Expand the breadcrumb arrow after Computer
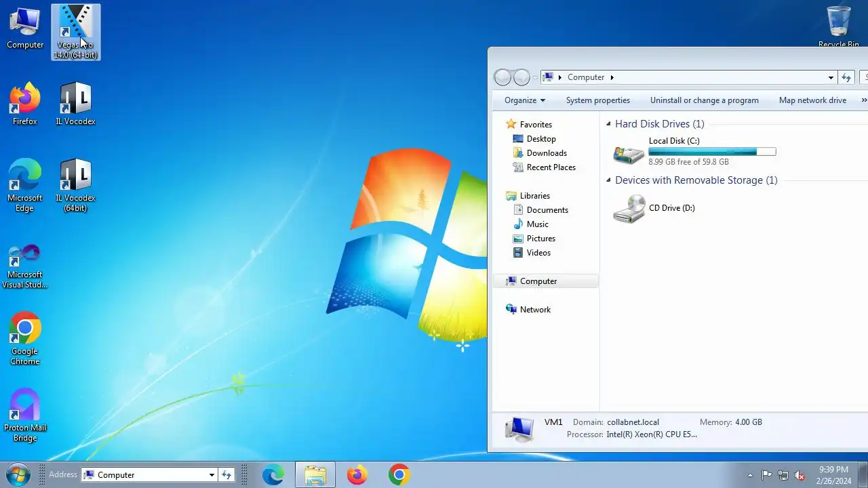The image size is (868, 488). click(612, 77)
